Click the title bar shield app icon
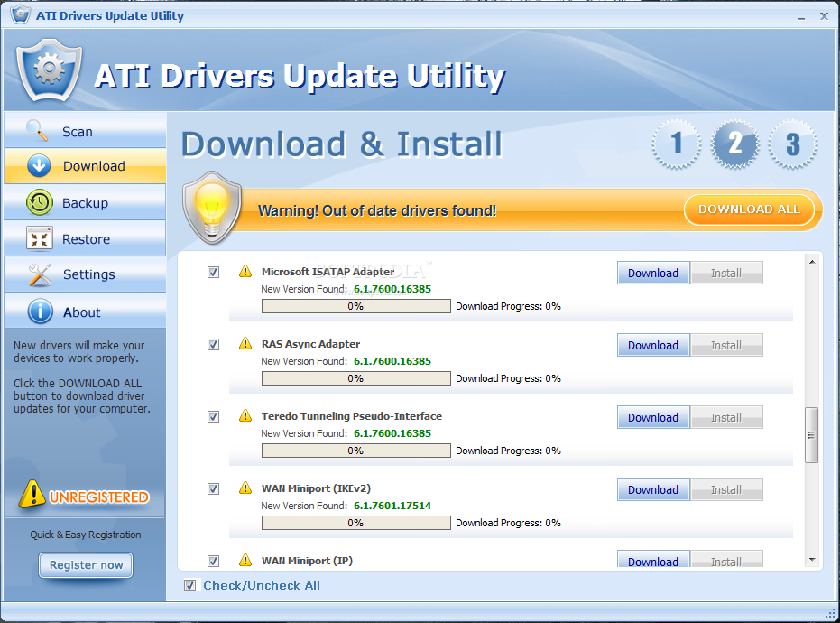The height and width of the screenshot is (623, 840). (x=21, y=14)
